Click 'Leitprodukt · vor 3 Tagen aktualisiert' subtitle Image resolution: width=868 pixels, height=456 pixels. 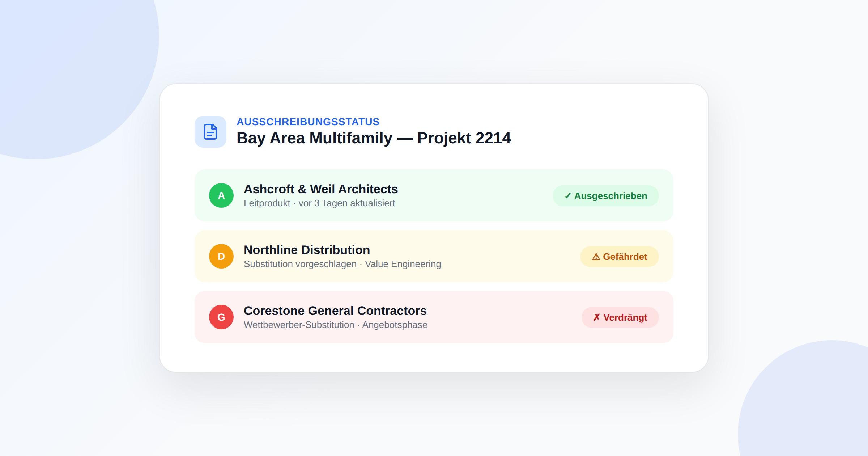[x=319, y=203]
